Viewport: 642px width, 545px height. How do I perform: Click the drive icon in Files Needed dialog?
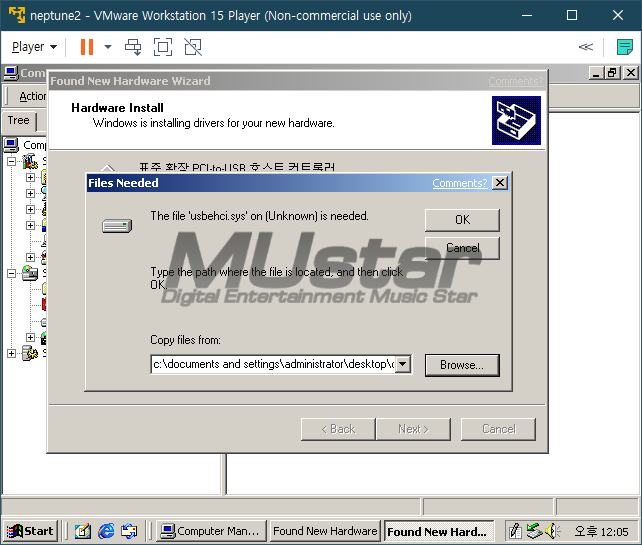pyautogui.click(x=118, y=226)
